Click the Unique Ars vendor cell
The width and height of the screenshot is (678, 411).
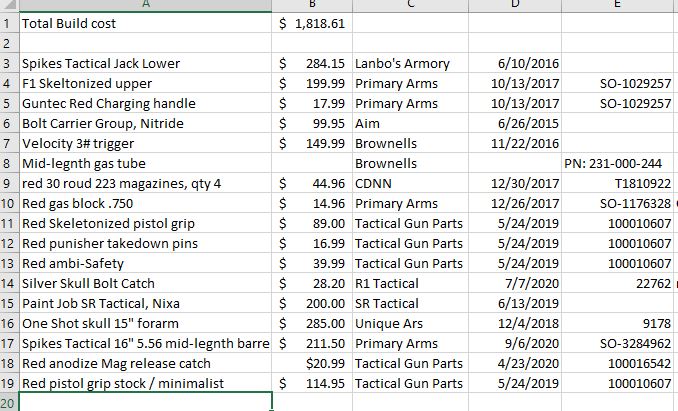click(x=410, y=323)
